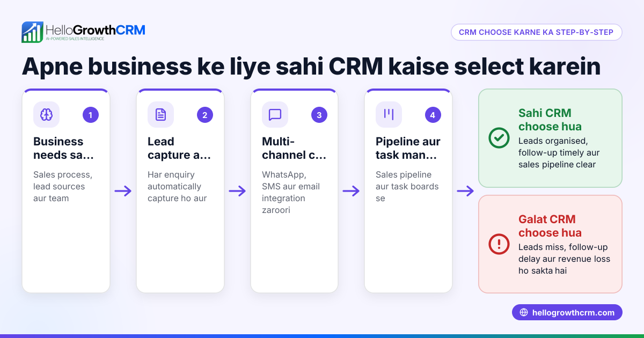Screen dimensions: 644x338
Task: Click the red exclamation alert icon
Action: tap(499, 244)
